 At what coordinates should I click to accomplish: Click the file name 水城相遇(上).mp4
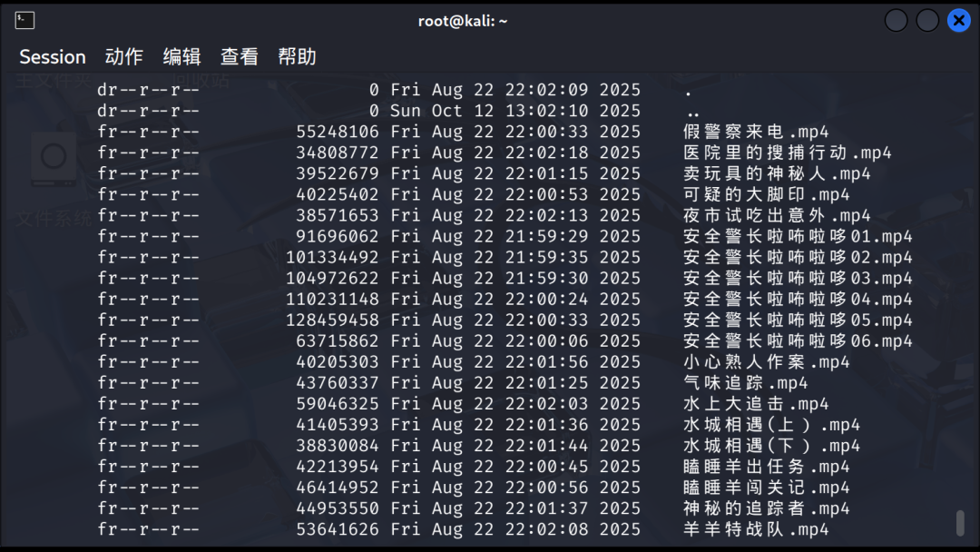point(771,425)
